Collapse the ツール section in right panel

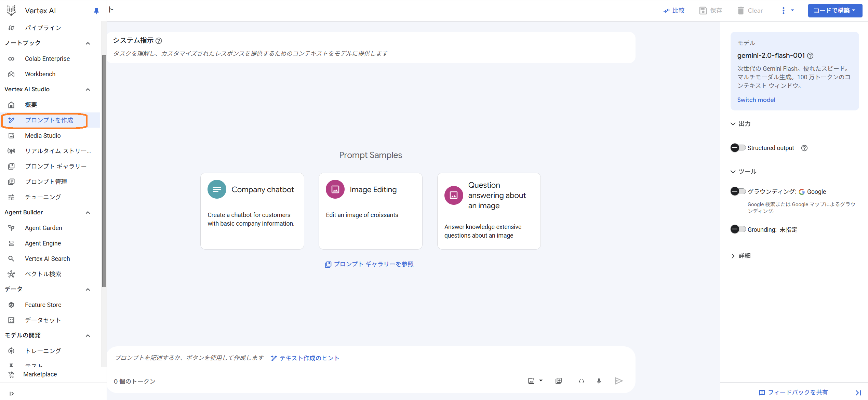click(733, 172)
